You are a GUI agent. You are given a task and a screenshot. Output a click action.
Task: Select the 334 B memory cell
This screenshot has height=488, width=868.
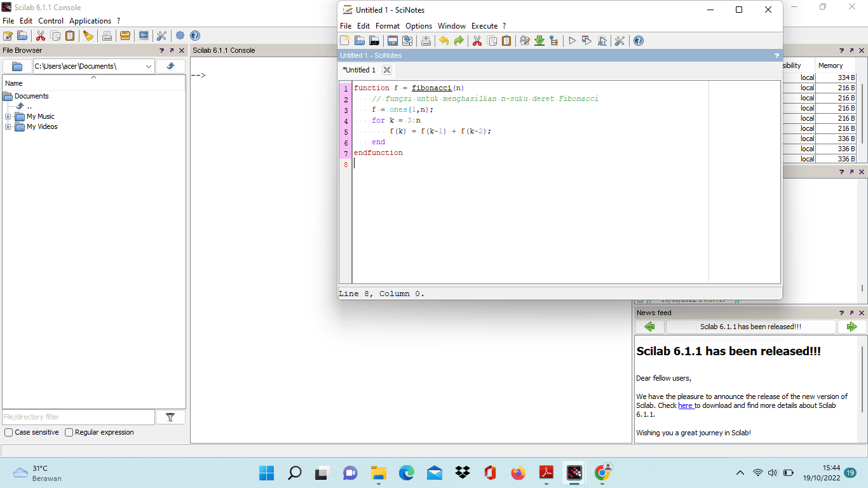tap(836, 78)
